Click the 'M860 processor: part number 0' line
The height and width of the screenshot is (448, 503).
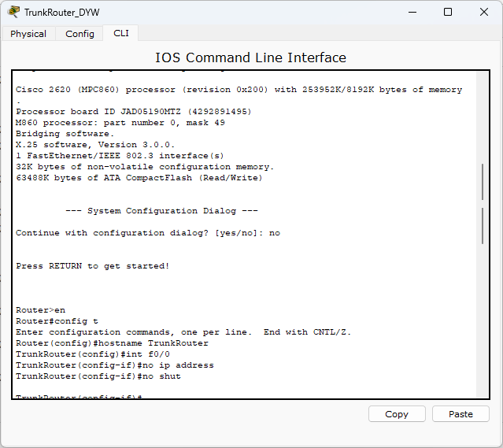(120, 123)
